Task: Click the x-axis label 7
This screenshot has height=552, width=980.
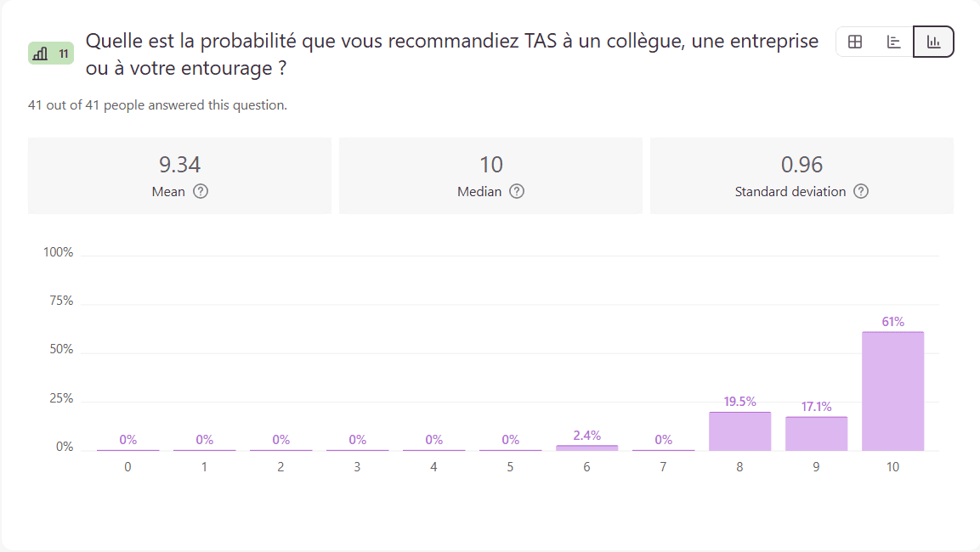Action: pos(663,467)
